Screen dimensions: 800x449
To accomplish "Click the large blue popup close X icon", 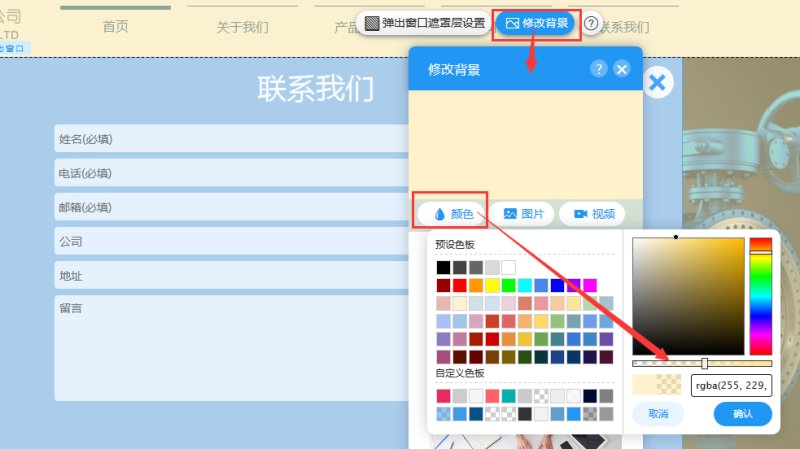I will [657, 83].
